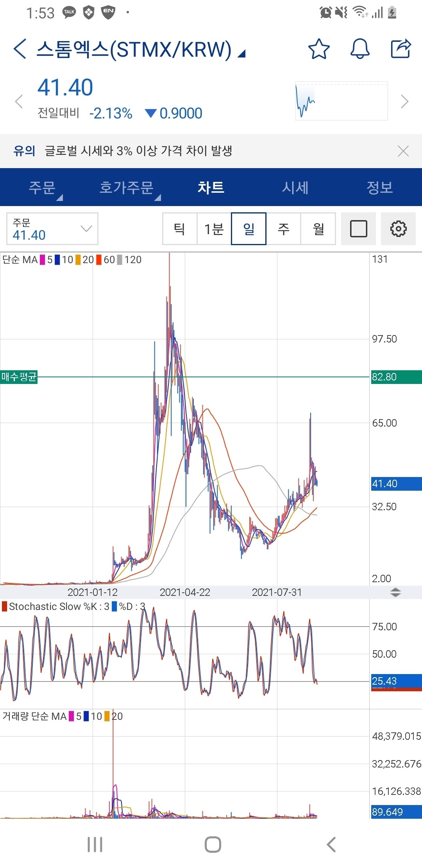422x868 pixels.
Task: Switch to the 시세 tab
Action: pyautogui.click(x=295, y=188)
